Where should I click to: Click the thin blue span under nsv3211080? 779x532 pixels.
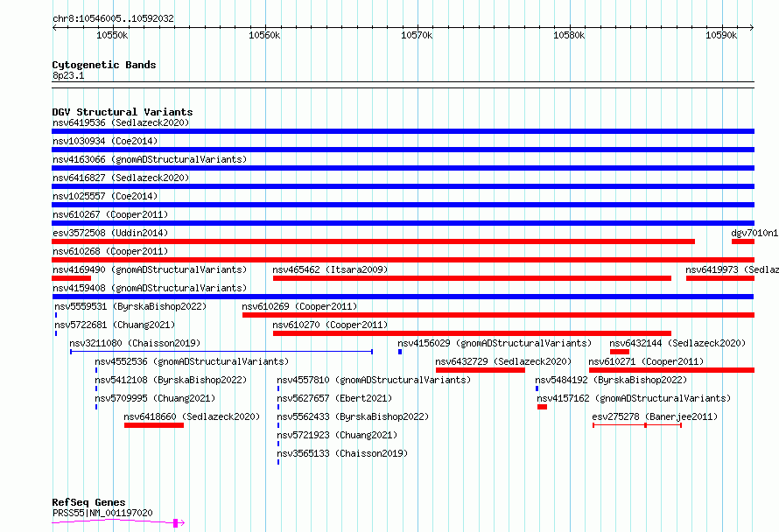pos(221,352)
